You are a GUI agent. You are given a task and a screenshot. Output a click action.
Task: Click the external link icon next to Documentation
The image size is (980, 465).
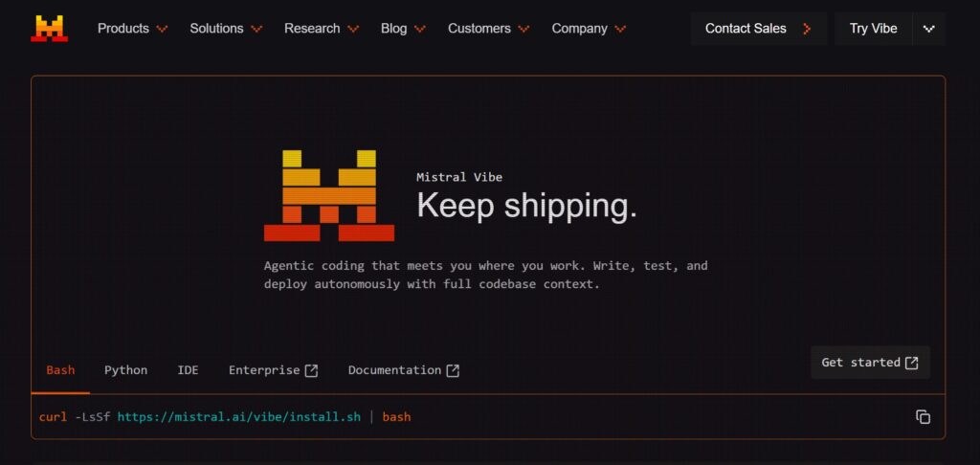click(x=453, y=371)
